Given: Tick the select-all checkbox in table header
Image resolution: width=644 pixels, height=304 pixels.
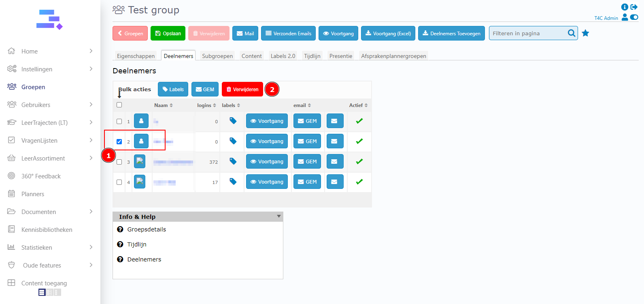Looking at the screenshot, I should [119, 105].
